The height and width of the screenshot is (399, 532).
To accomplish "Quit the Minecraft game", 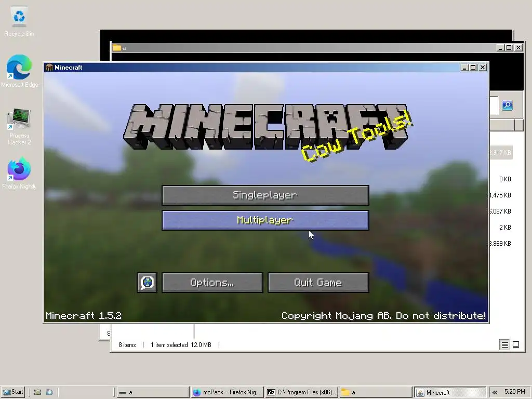I will click(318, 282).
